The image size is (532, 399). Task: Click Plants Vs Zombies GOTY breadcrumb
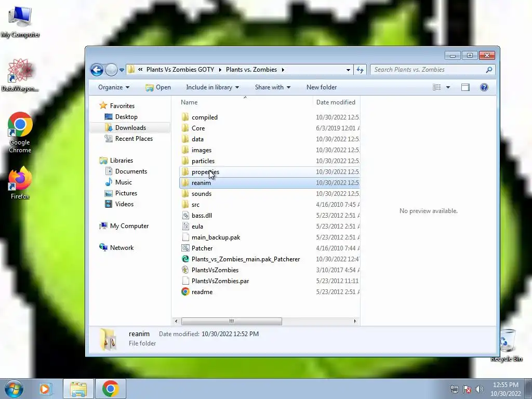[x=180, y=70]
